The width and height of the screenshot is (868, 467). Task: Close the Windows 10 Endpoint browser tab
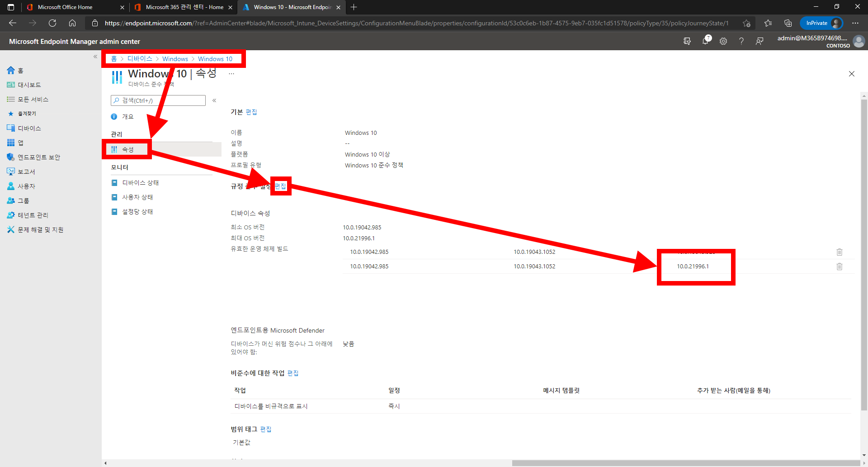(x=338, y=7)
